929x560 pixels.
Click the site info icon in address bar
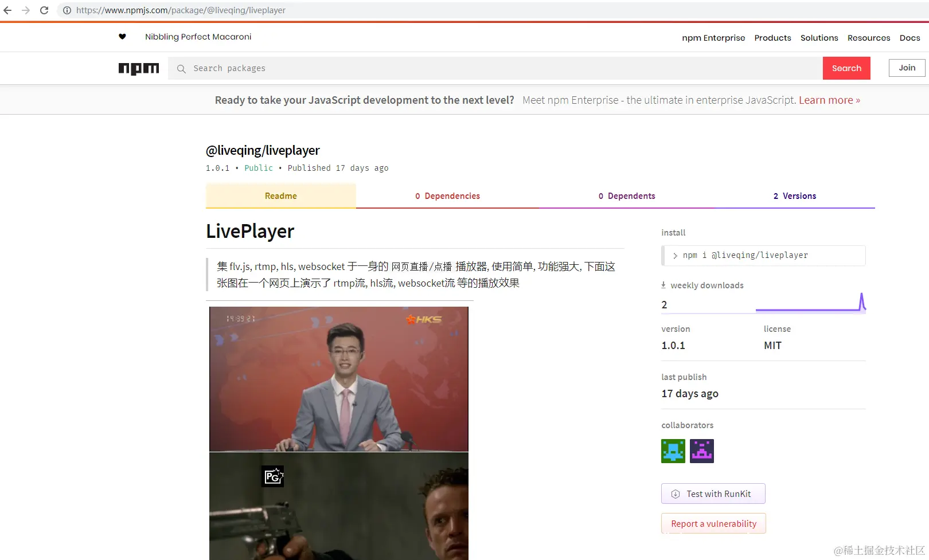pyautogui.click(x=67, y=10)
